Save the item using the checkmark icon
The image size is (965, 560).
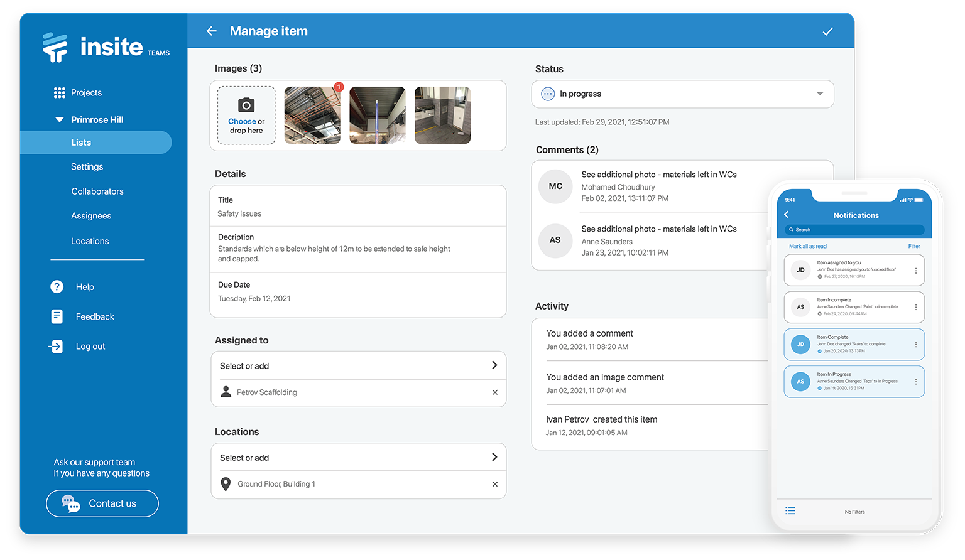pyautogui.click(x=827, y=30)
